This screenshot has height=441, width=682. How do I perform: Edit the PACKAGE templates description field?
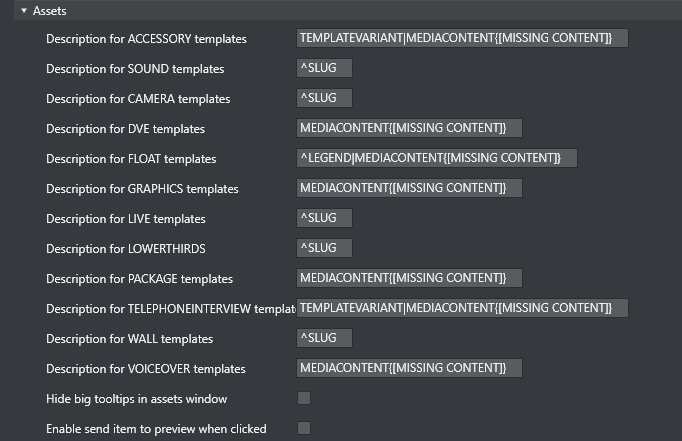[x=409, y=278]
